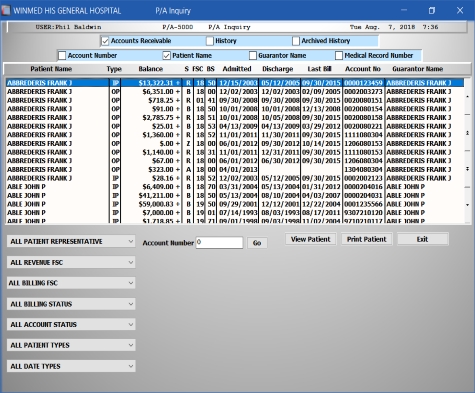Select the row with balance $1,360.00
Viewport: 475px width, 393px height.
coord(235,135)
